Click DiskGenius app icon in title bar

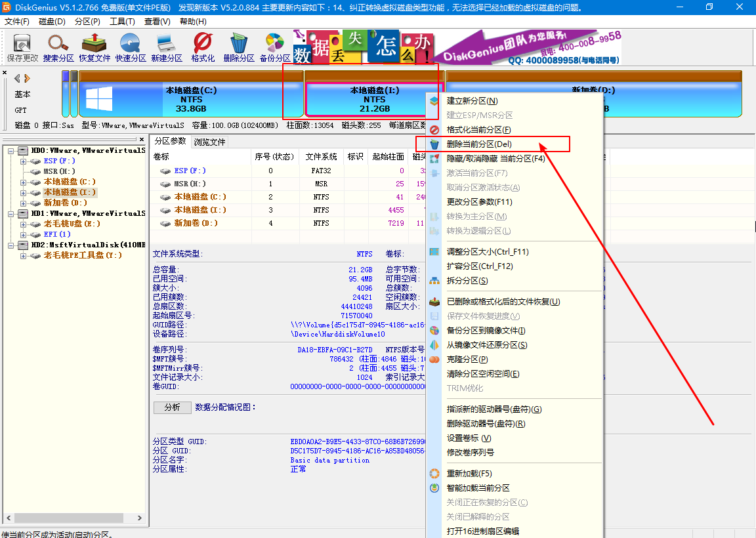tap(7, 7)
